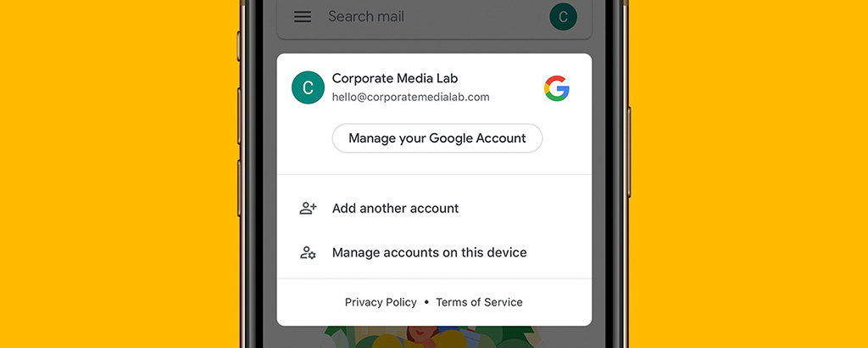Image resolution: width=868 pixels, height=348 pixels.
Task: Open the hamburger menu beside Search mail
Action: (x=303, y=17)
